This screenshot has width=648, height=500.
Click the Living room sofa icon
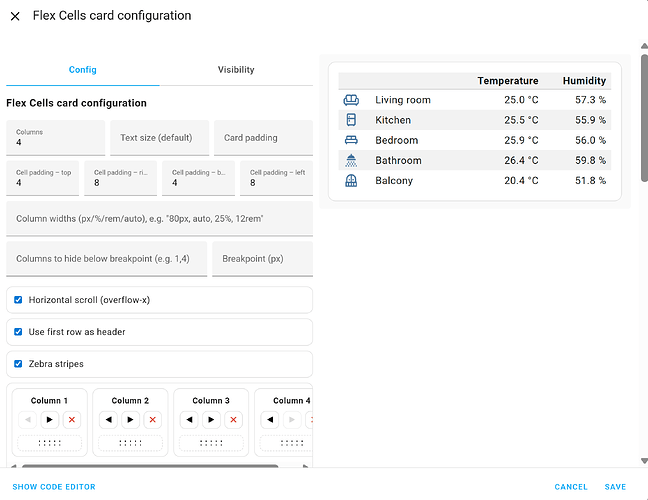click(x=350, y=100)
